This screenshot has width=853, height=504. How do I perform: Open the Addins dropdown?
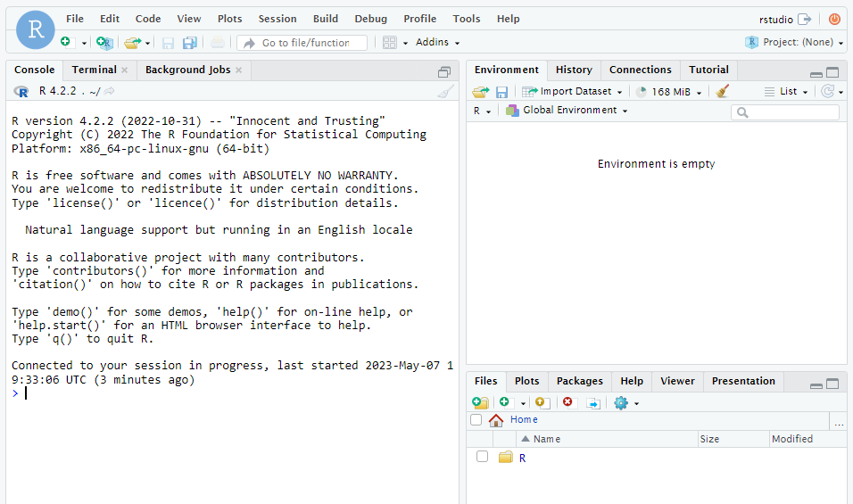pos(437,43)
